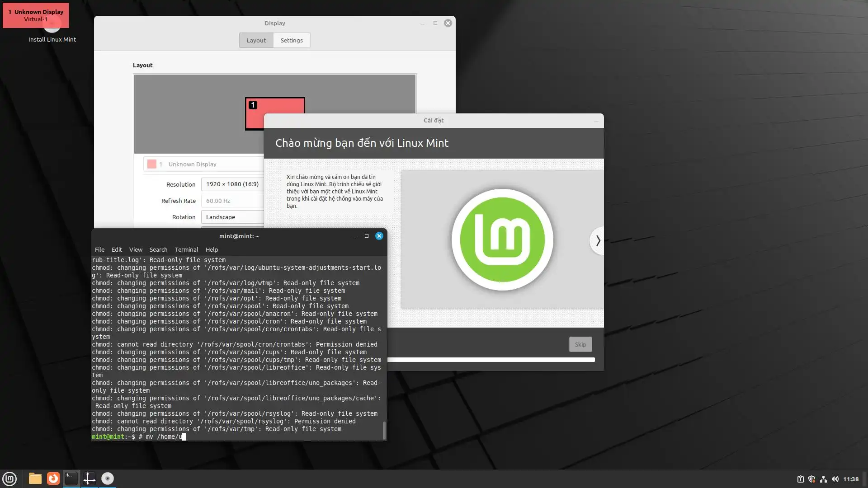Open the update manager shield icon
This screenshot has width=868, height=488.
[811, 479]
